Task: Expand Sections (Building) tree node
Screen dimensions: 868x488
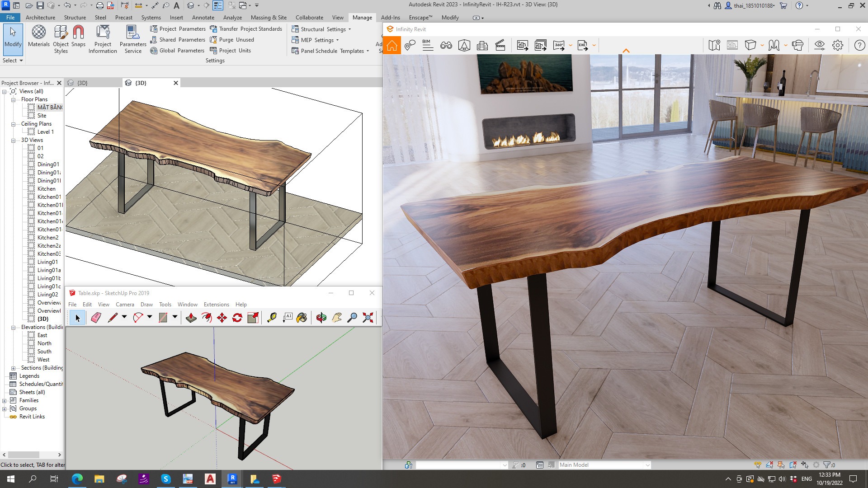Action: (13, 368)
